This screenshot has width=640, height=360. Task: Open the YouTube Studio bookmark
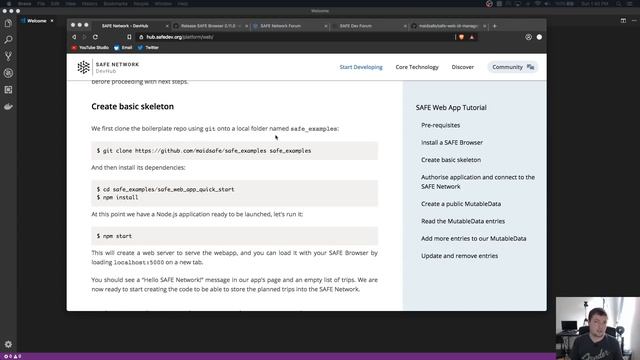90,48
